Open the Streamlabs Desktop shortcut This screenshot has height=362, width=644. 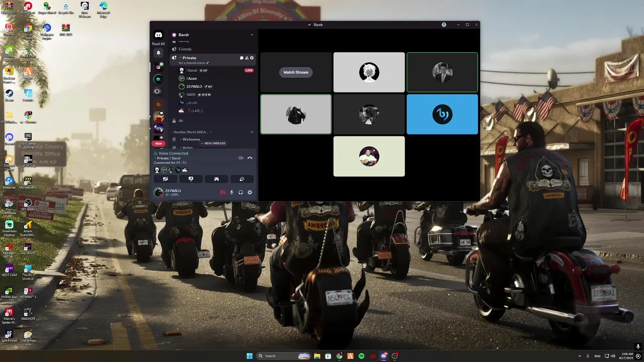point(9,227)
